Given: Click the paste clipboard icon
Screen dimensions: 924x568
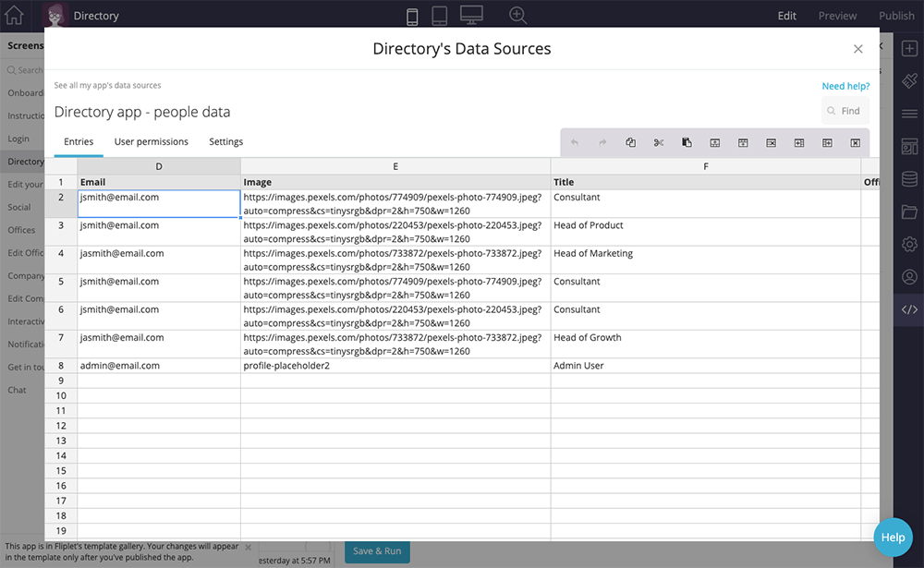Looking at the screenshot, I should [x=687, y=142].
